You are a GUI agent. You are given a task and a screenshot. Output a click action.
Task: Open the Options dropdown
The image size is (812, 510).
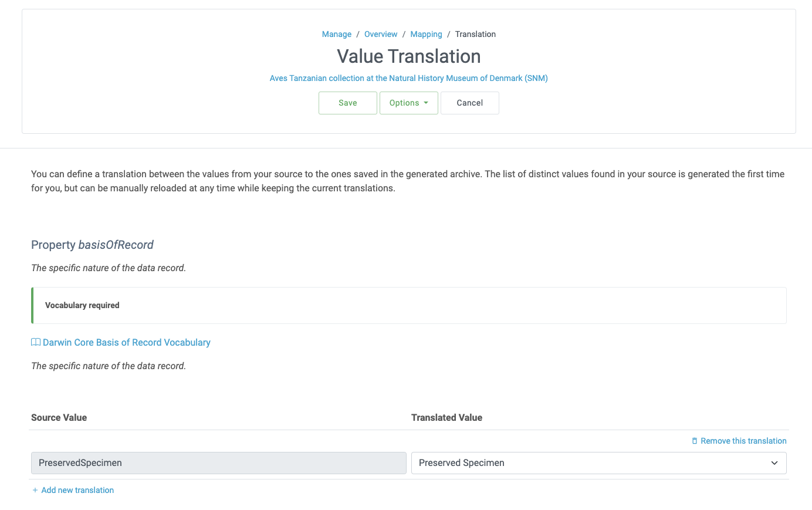click(x=408, y=103)
